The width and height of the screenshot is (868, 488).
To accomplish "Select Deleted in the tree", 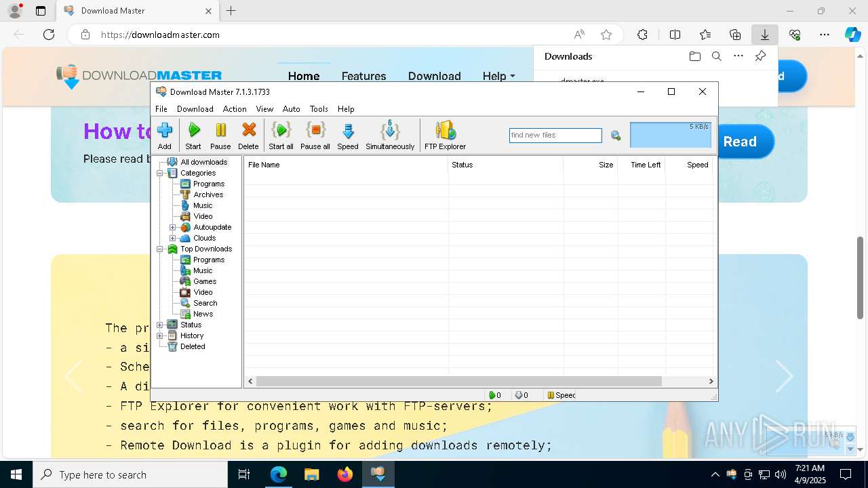I will point(193,346).
